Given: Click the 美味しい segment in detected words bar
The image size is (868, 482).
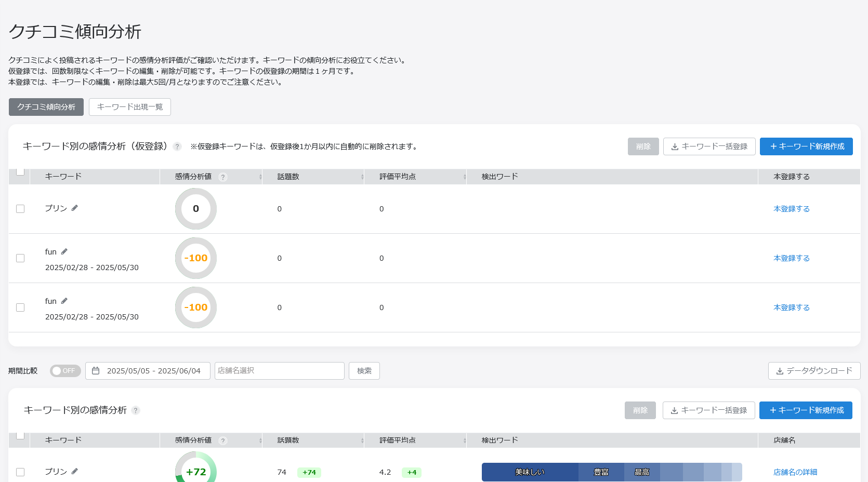Looking at the screenshot, I should click(x=530, y=472).
